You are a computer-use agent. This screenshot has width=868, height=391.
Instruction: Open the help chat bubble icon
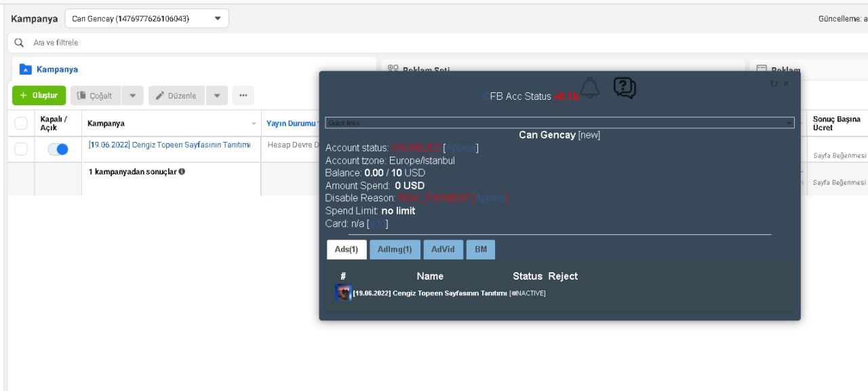(625, 88)
